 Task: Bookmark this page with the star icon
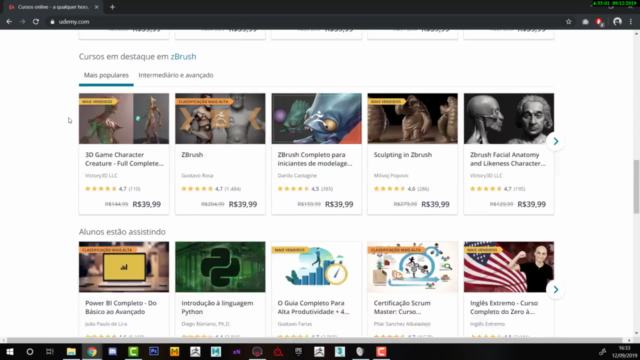pos(569,22)
